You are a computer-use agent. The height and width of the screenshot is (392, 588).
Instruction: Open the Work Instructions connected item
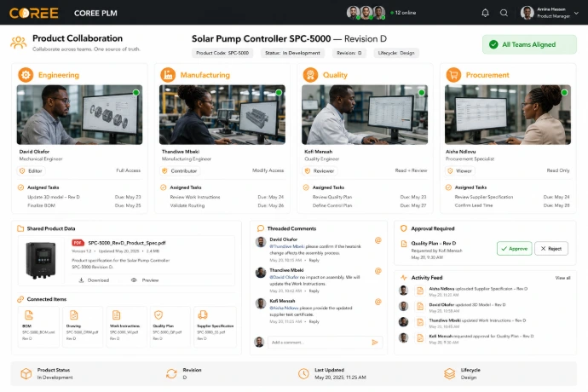pos(126,326)
